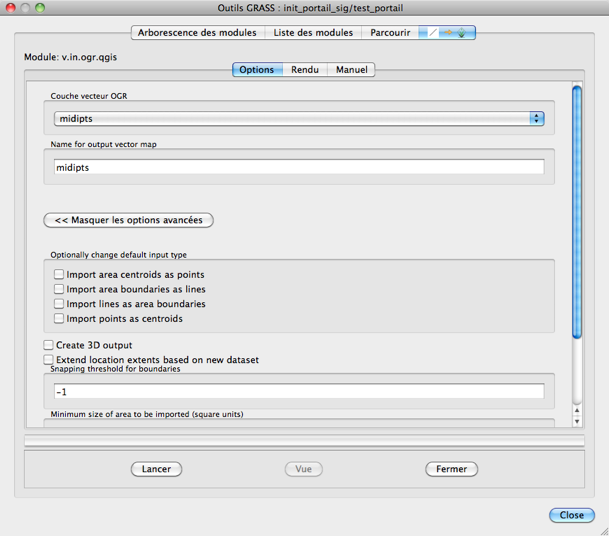Viewport: 609px width, 536px height.
Task: Switch to Liste des modules tab
Action: [x=313, y=32]
